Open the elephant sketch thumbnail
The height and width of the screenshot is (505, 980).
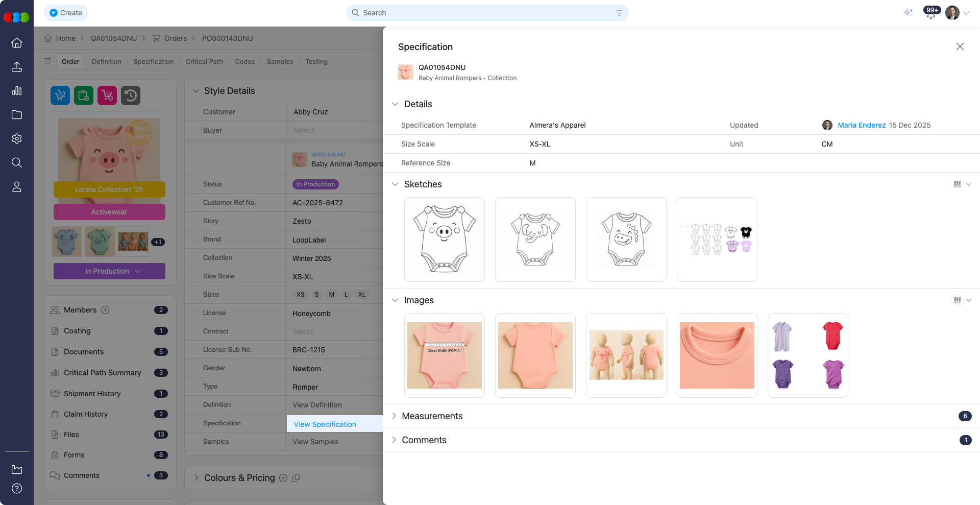(x=535, y=239)
